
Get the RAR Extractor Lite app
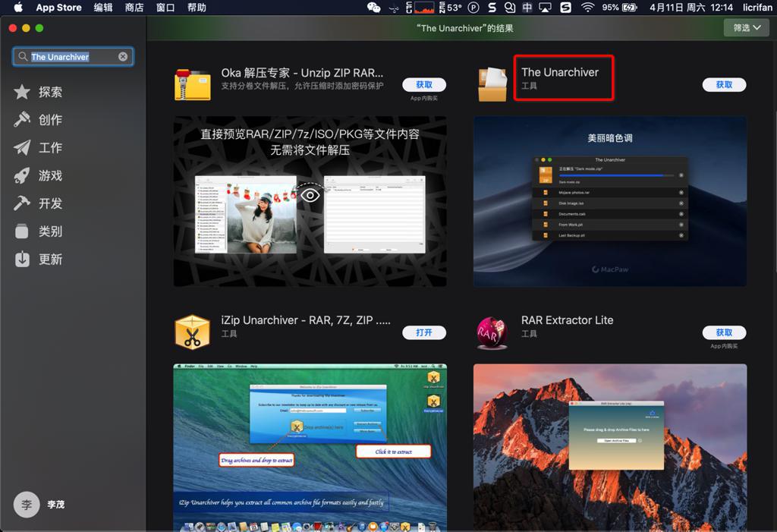725,332
